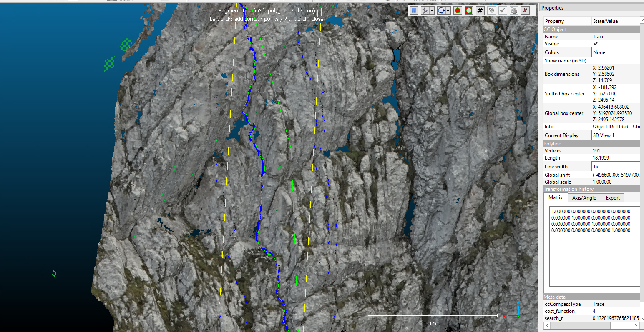Viewport: 644px width, 332px height.
Task: Enable Show name (in 3D)
Action: (595, 60)
